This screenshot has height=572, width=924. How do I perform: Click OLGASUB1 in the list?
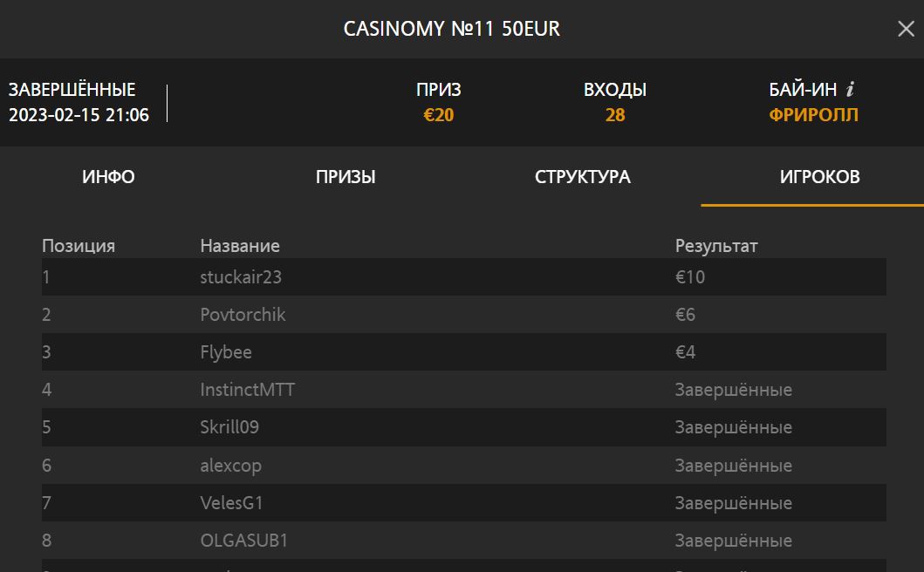pos(244,541)
